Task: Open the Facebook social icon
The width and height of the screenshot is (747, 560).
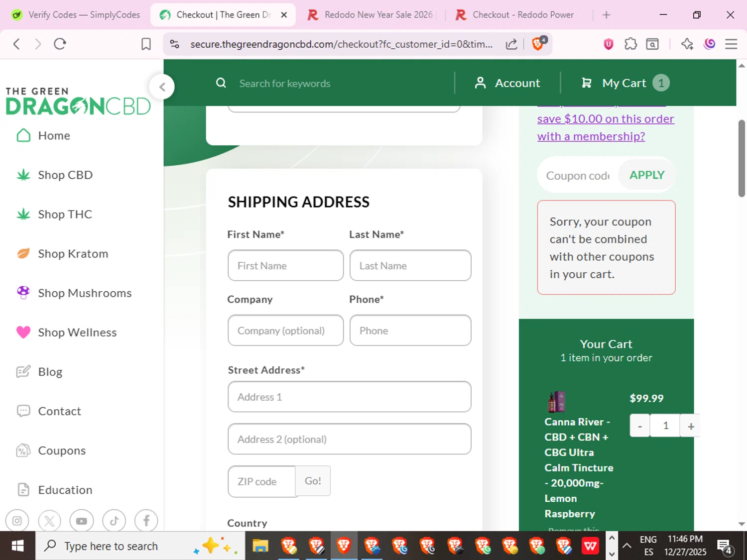Action: 146,521
